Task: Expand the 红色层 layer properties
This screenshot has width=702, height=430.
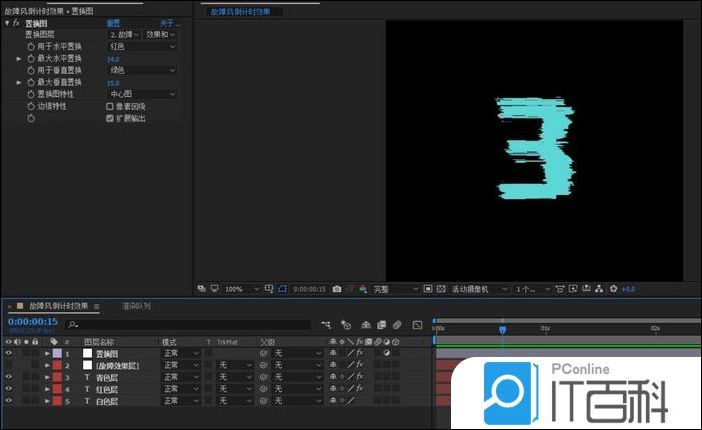Action: [x=46, y=389]
